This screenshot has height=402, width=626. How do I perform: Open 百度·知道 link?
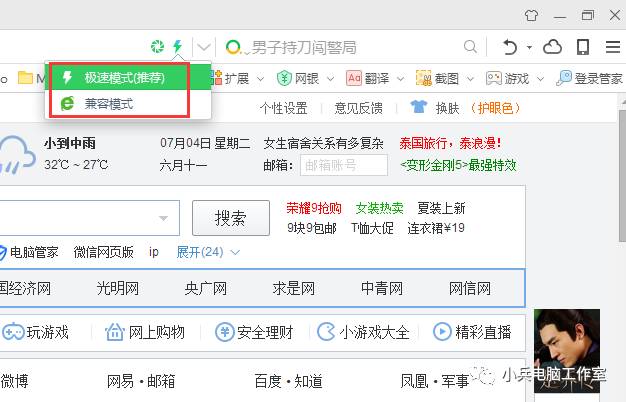pos(288,381)
